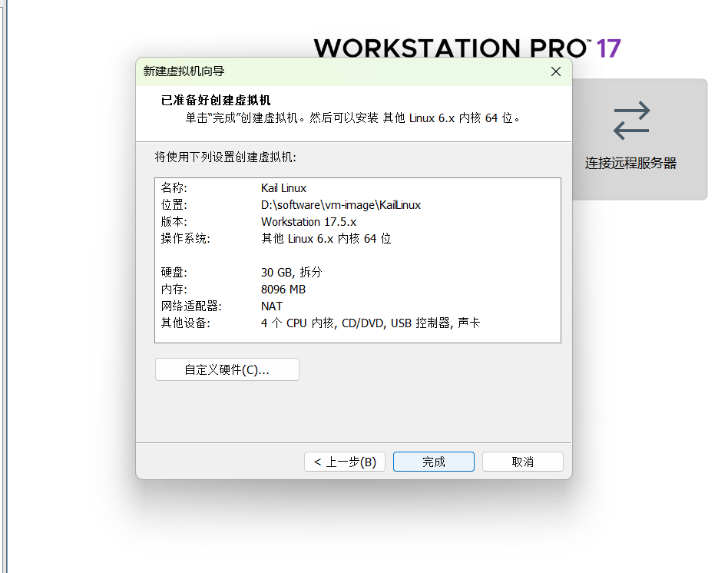Go back with < 上一步(B) button
The width and height of the screenshot is (728, 573).
pos(345,462)
